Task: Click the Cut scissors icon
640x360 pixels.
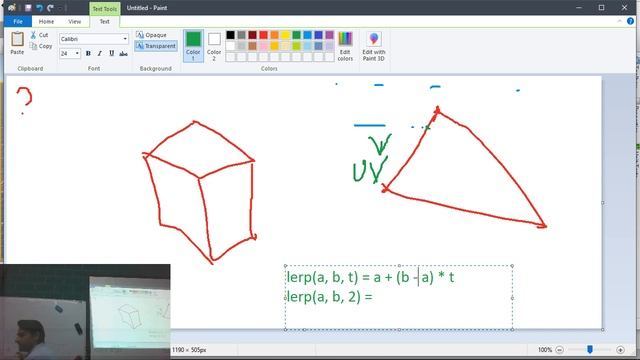Action: click(33, 35)
